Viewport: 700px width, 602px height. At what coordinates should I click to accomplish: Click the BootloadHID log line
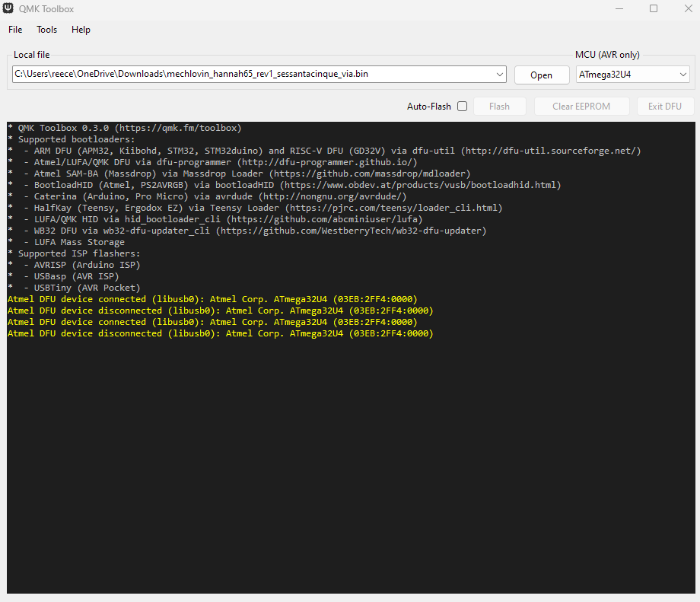pos(285,185)
